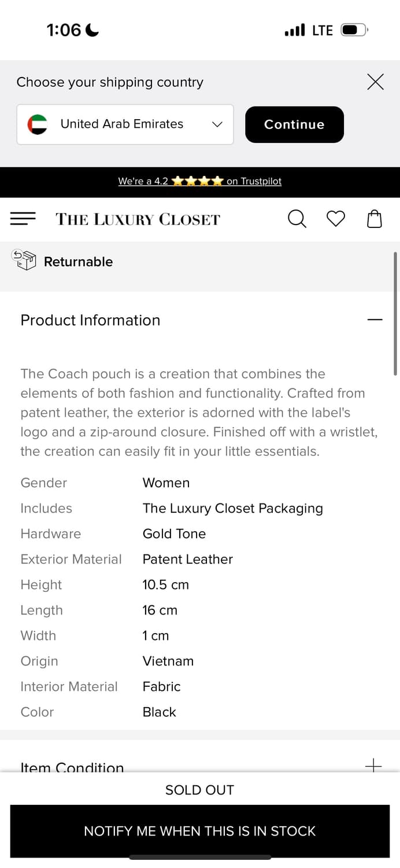Screen dimensions: 400x868
Task: Click the page scrollbar on the right
Action: click(395, 313)
